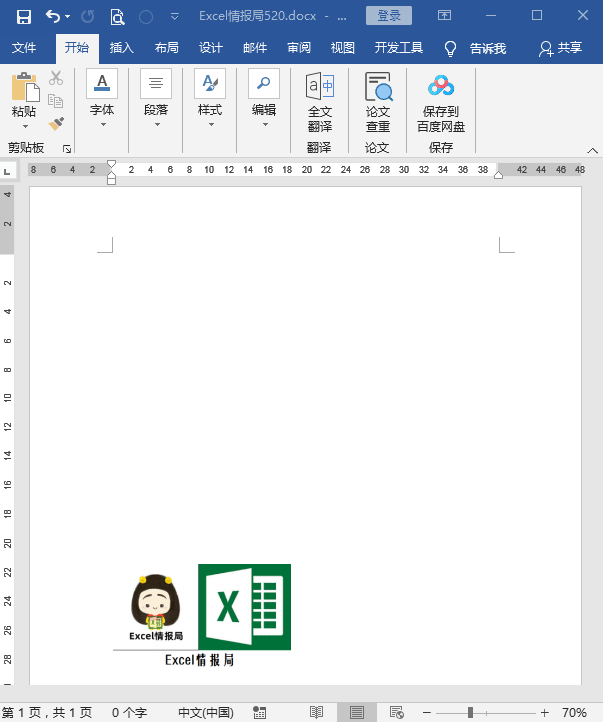This screenshot has width=603, height=722.
Task: Click the 样式 styles group icon
Action: coord(210,83)
